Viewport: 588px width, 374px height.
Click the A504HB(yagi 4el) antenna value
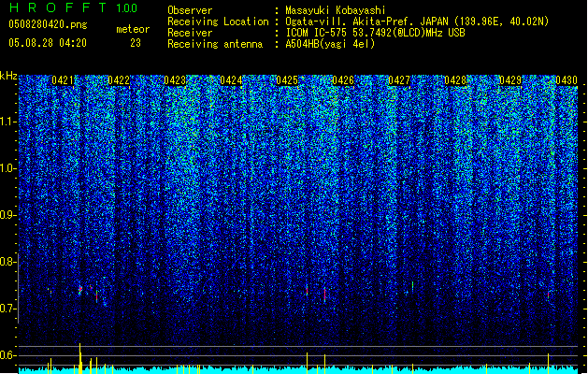(x=330, y=44)
